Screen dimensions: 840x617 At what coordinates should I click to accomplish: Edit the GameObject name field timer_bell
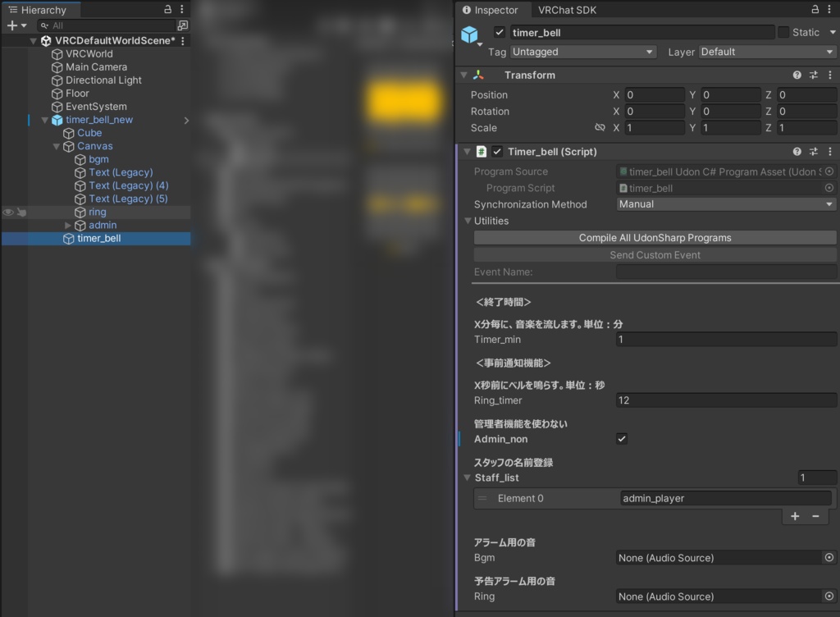(x=641, y=33)
